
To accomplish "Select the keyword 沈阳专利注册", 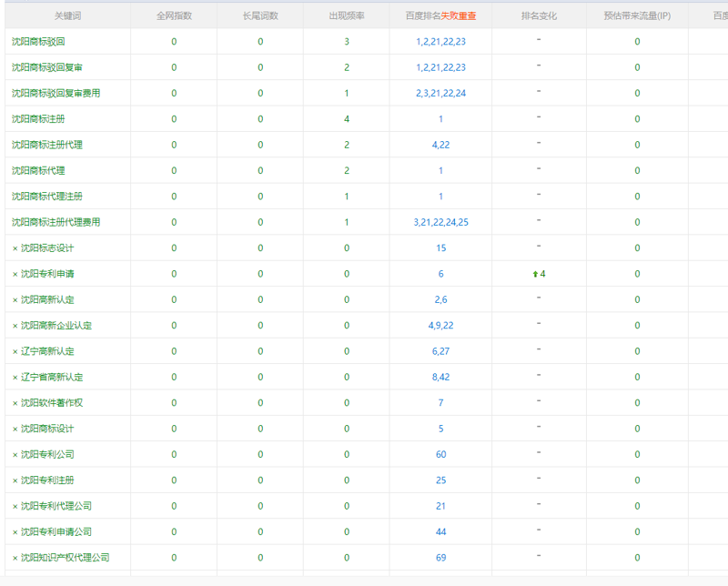I will pyautogui.click(x=47, y=480).
